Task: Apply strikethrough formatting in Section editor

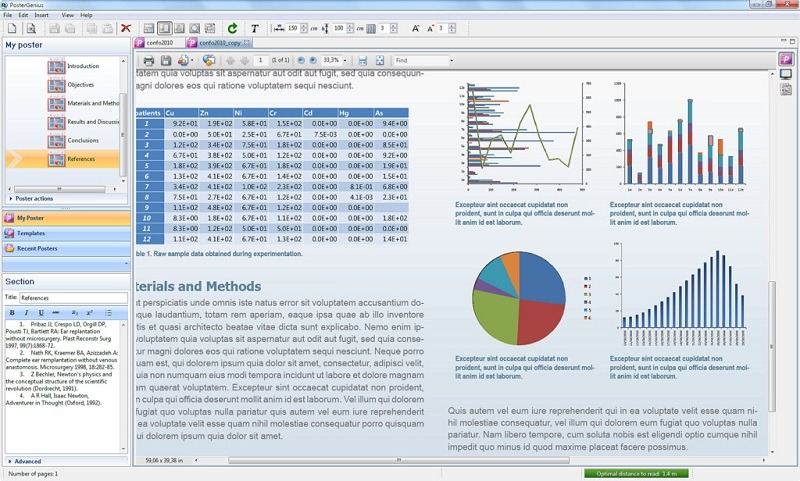Action: point(56,313)
